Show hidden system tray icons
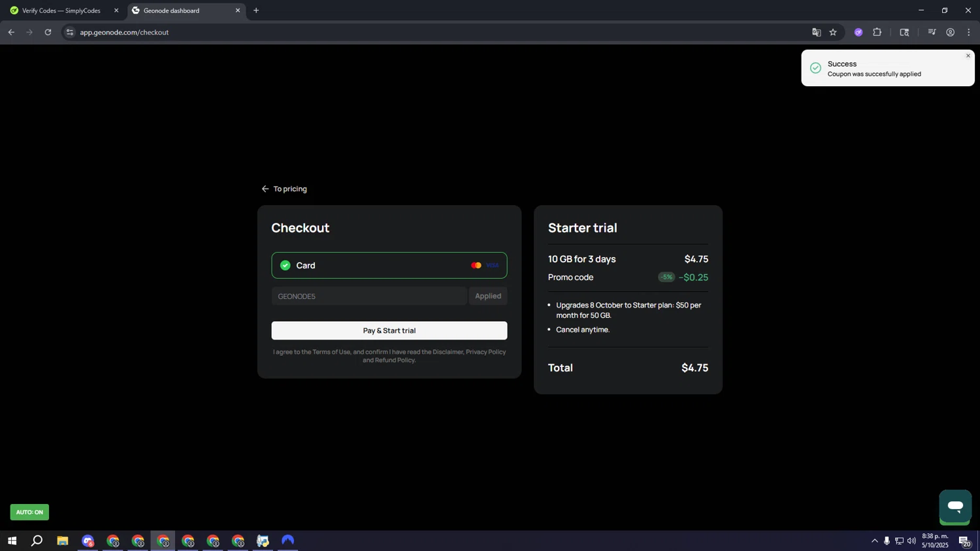 tap(874, 541)
